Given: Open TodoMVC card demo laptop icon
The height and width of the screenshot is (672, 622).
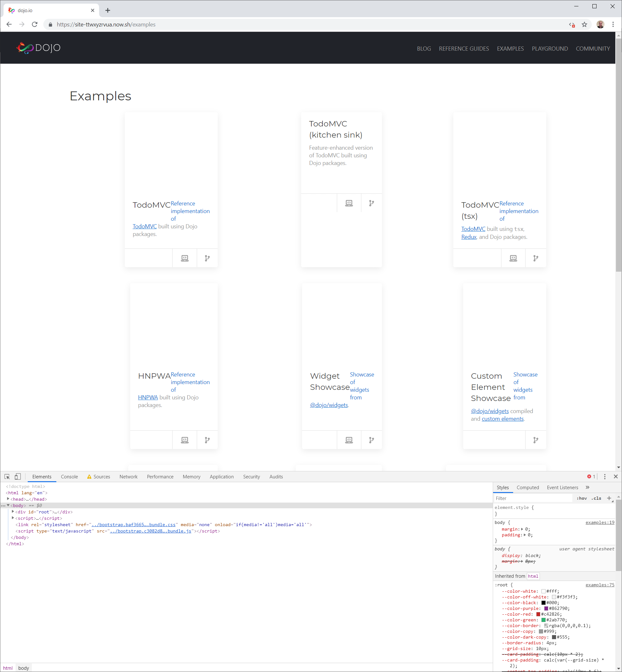Looking at the screenshot, I should click(184, 258).
